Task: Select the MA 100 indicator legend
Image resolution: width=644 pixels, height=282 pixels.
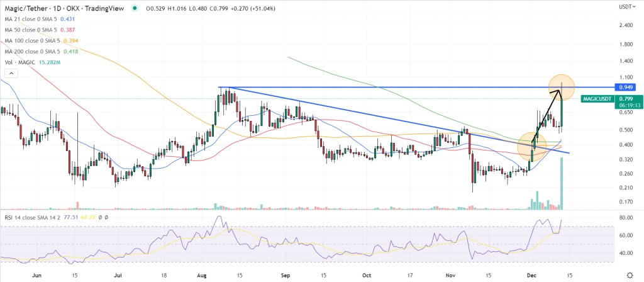Action: click(33, 40)
